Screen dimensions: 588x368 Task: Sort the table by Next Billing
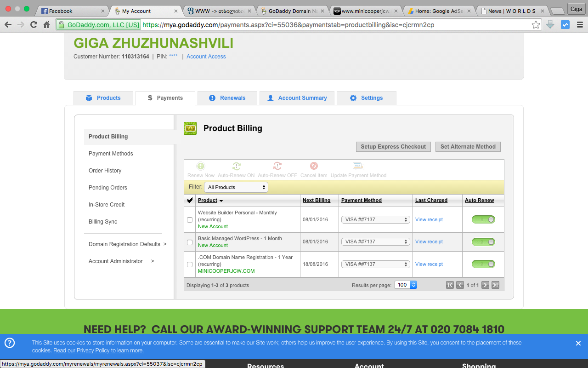tap(317, 200)
